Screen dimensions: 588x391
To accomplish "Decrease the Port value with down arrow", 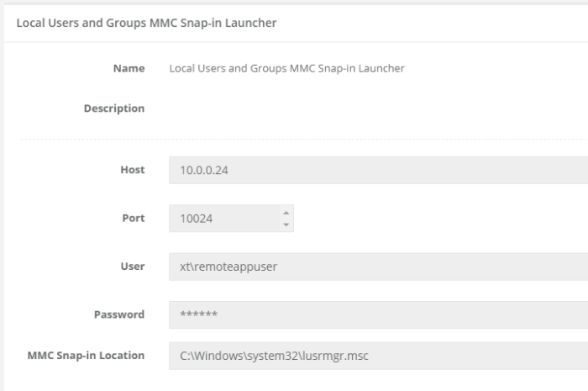I will pos(286,225).
